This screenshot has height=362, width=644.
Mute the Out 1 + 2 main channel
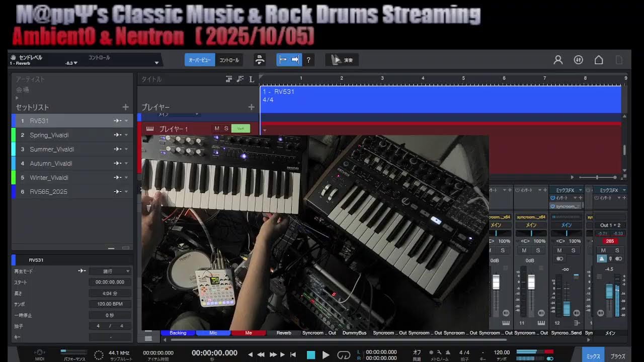pyautogui.click(x=603, y=250)
